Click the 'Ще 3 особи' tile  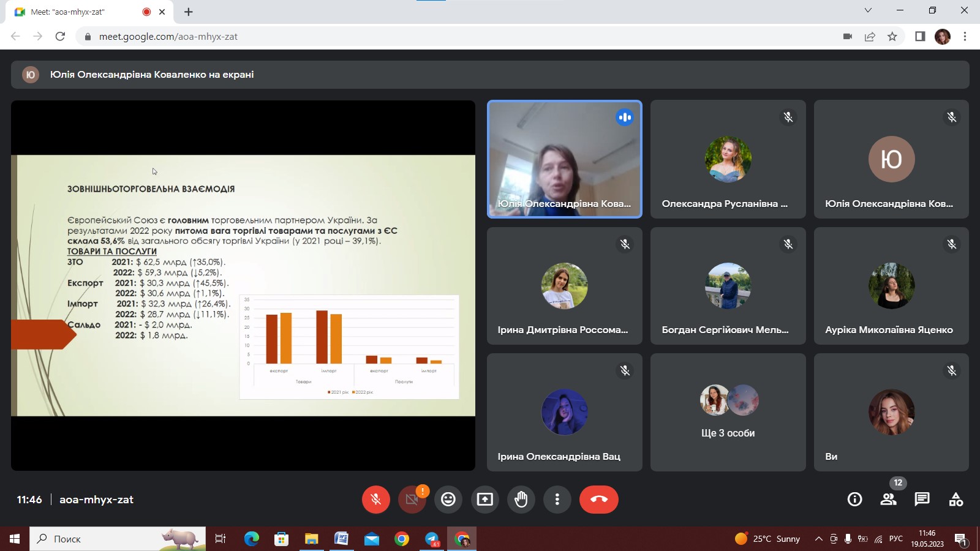[x=728, y=412]
